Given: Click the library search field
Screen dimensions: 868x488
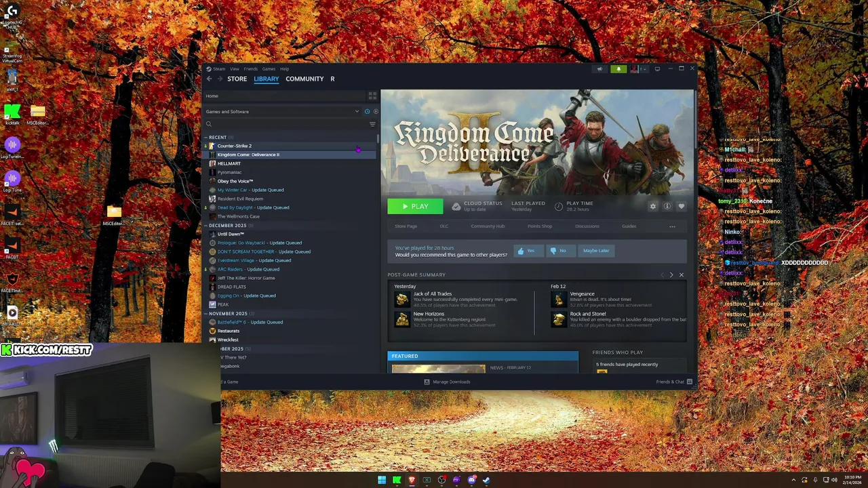Looking at the screenshot, I should pyautogui.click(x=285, y=124).
